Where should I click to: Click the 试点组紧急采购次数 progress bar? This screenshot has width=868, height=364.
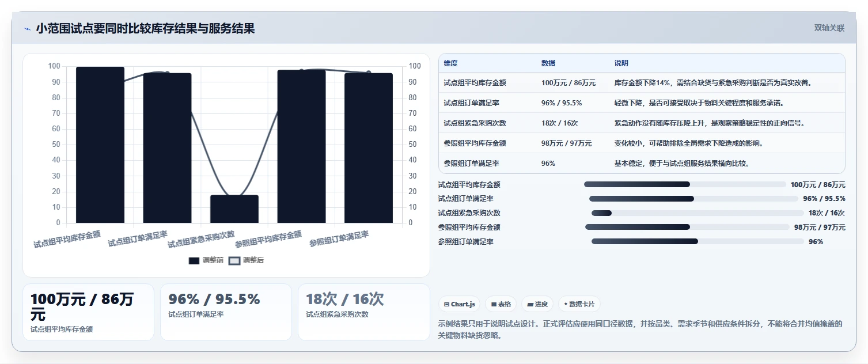[698, 213]
